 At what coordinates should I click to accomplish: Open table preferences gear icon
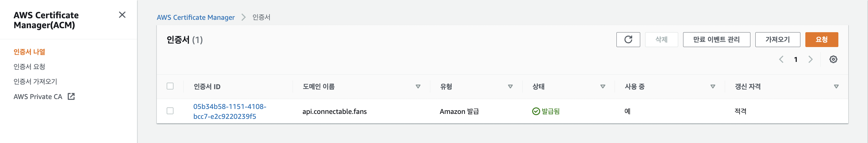point(833,59)
